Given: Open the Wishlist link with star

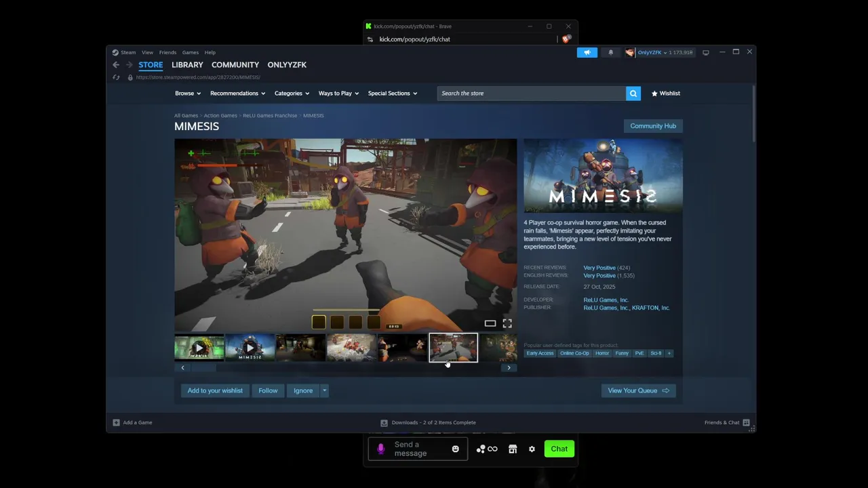Looking at the screenshot, I should click(665, 94).
